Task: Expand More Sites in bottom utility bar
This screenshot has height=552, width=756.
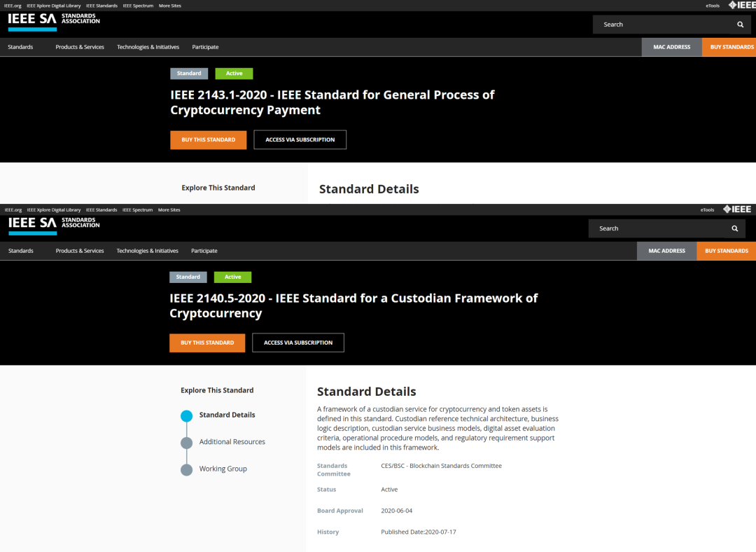Action: click(x=169, y=210)
